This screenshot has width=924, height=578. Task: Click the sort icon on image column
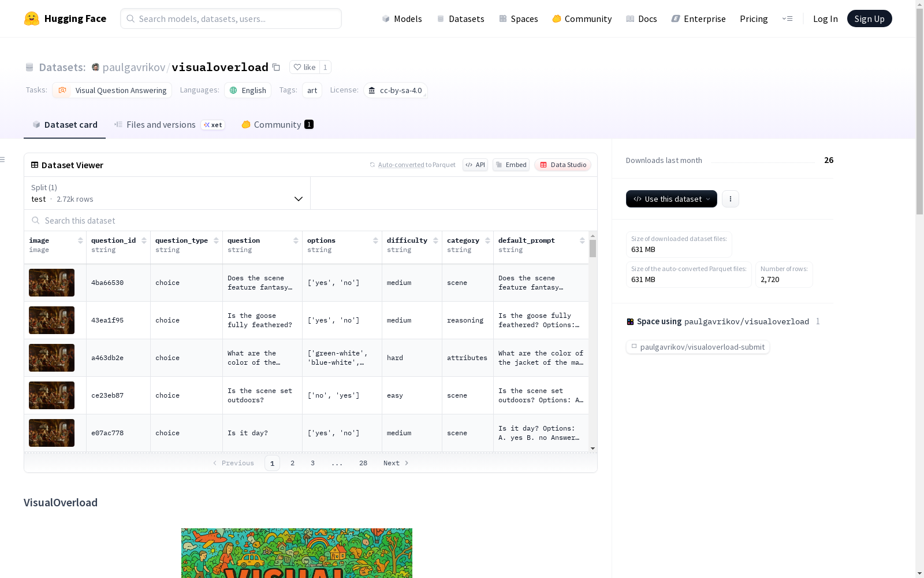click(x=80, y=240)
